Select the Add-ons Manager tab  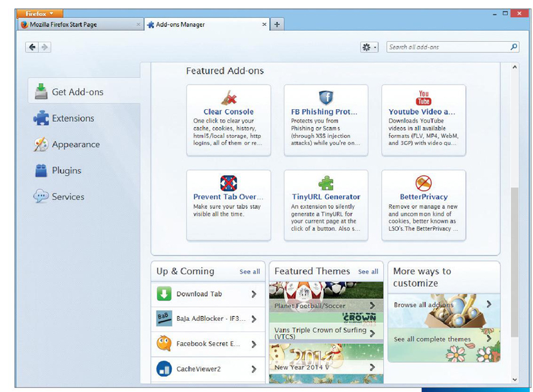207,25
